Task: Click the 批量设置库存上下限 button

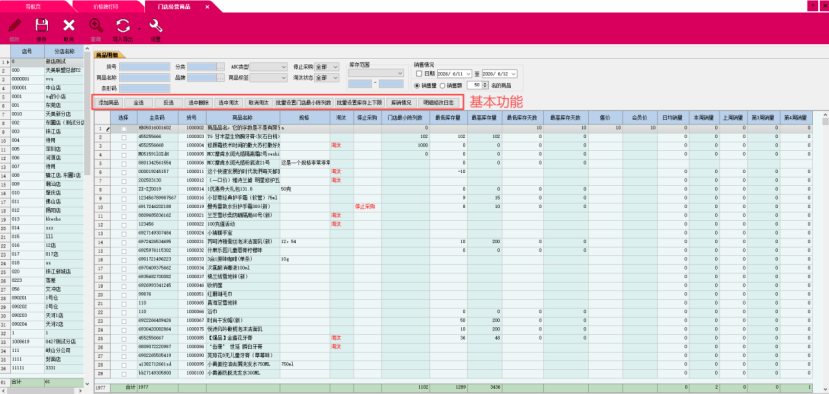Action: [360, 103]
